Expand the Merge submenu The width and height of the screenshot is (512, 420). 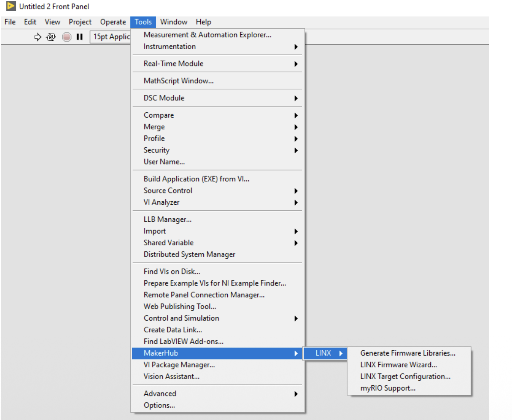pos(218,127)
